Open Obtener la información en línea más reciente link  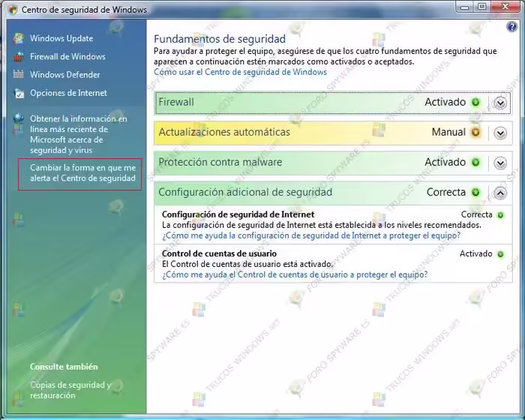[79, 134]
